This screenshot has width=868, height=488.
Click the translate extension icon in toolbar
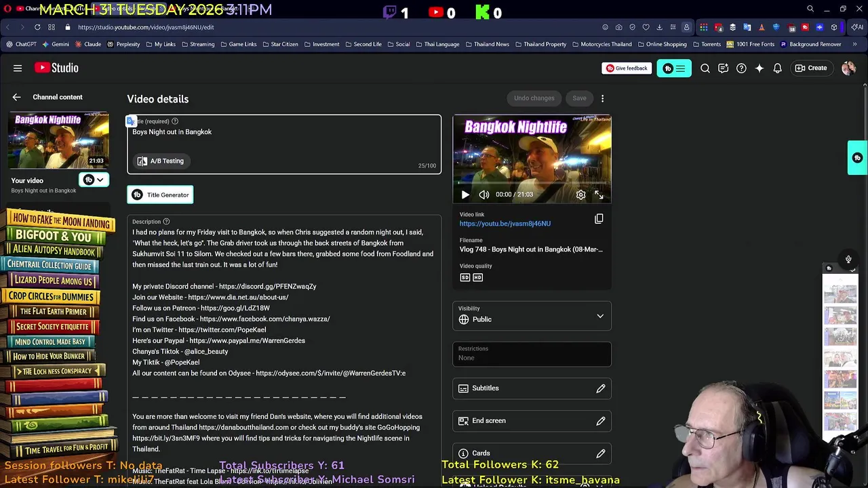coord(747,27)
